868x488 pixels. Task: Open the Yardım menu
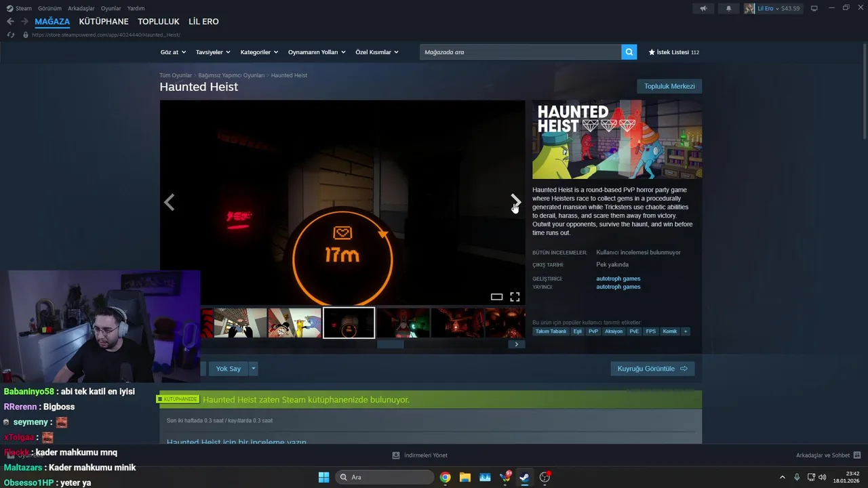pos(136,8)
